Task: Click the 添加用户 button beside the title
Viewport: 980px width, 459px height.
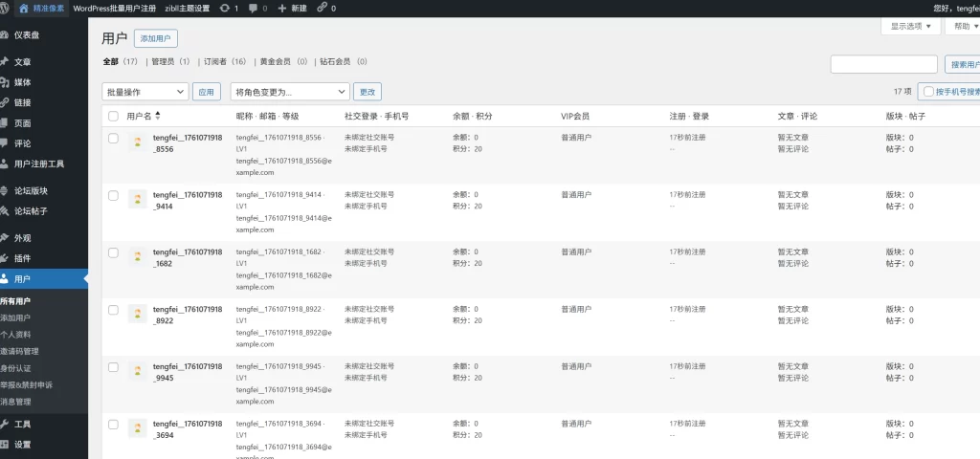Action: pos(155,38)
